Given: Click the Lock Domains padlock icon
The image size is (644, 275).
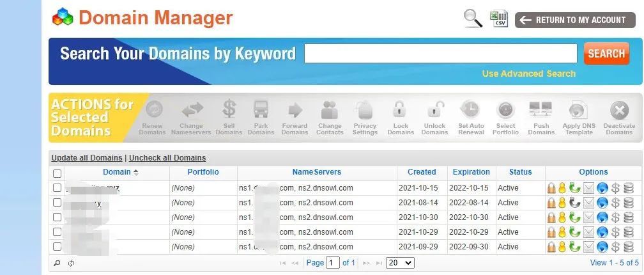Looking at the screenshot, I should [400, 110].
